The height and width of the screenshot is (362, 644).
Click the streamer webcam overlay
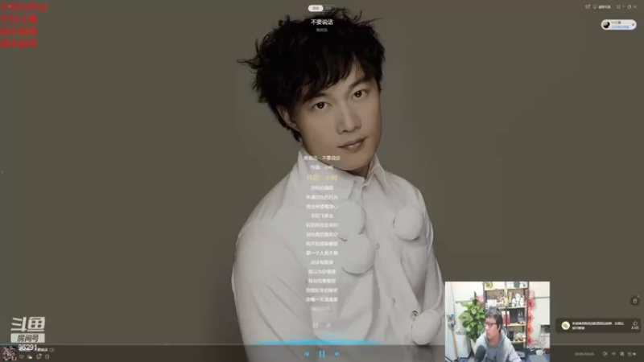[x=497, y=321]
